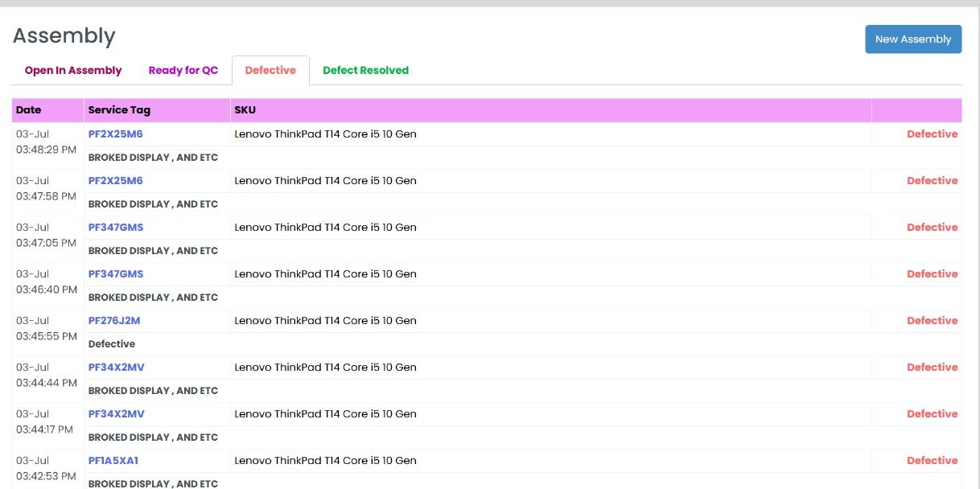This screenshot has height=489, width=980.
Task: Select service tag PF34X2MV from 03:44:44 PM
Action: pyautogui.click(x=116, y=368)
